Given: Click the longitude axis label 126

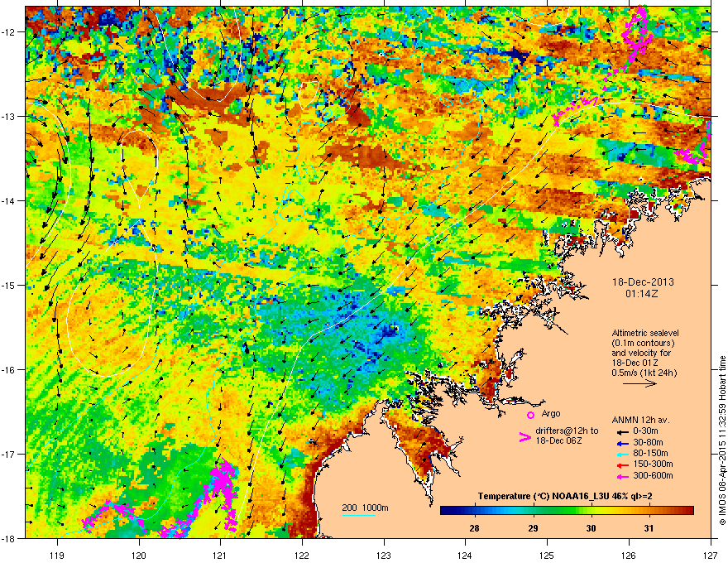Looking at the screenshot, I should [629, 555].
